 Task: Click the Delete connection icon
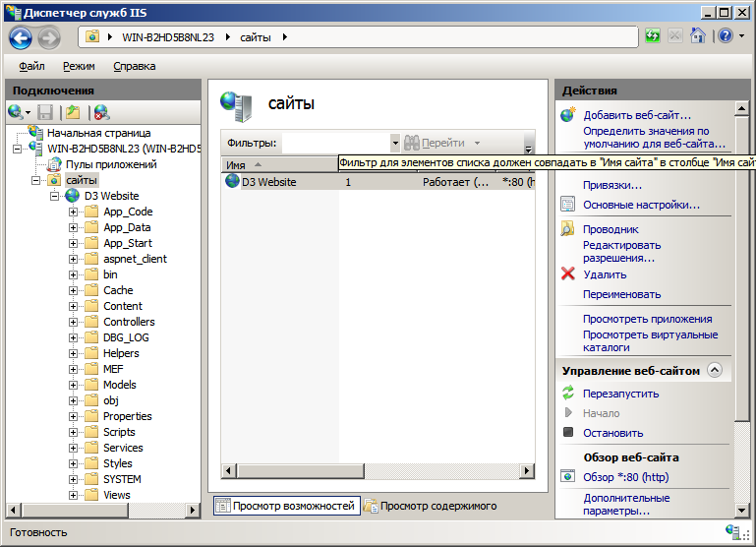coord(101,112)
